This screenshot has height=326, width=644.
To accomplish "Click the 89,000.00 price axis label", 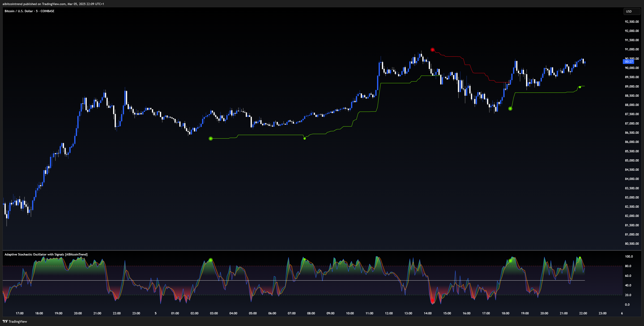I will (x=632, y=86).
